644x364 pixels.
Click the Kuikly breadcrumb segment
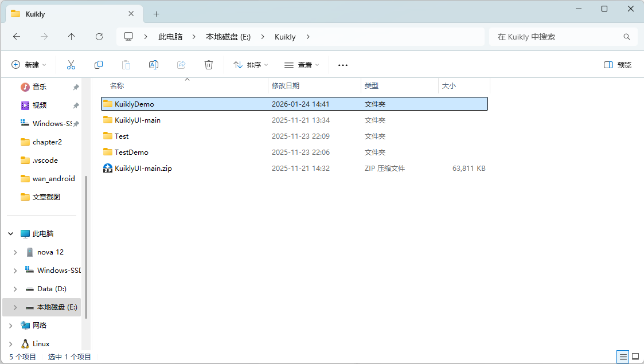[x=285, y=37]
